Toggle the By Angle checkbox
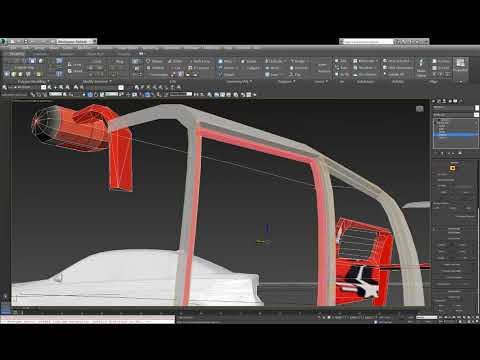 point(435,186)
